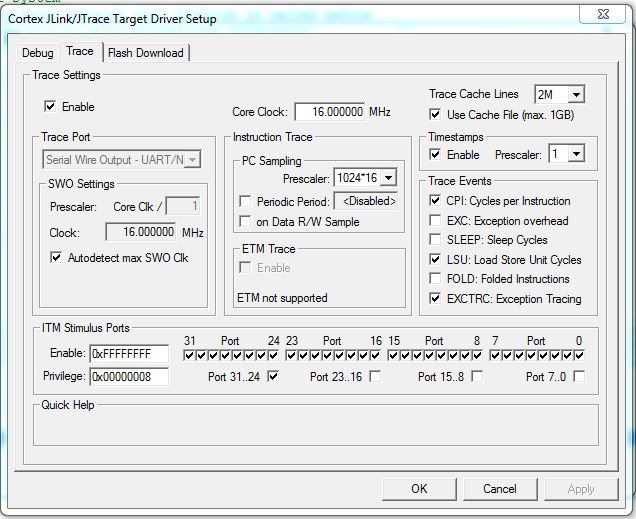Enable SLEEP: Sleep Cycles
Viewport: 636px width, 519px height.
point(435,240)
